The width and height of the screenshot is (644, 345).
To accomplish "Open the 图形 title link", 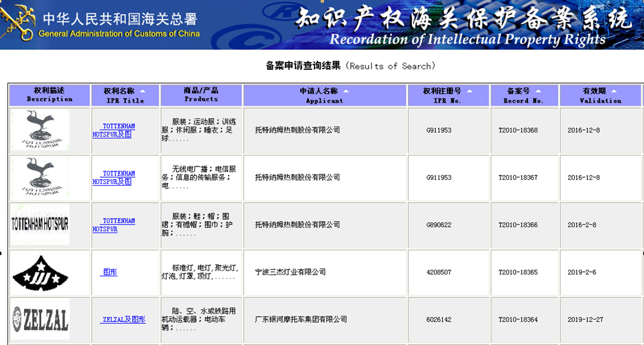I will (109, 272).
